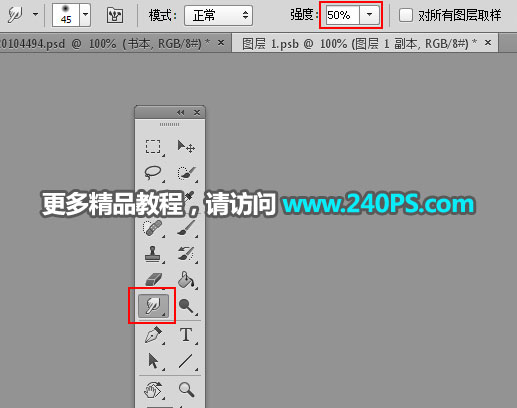Click the 强度 50% input field

click(342, 15)
